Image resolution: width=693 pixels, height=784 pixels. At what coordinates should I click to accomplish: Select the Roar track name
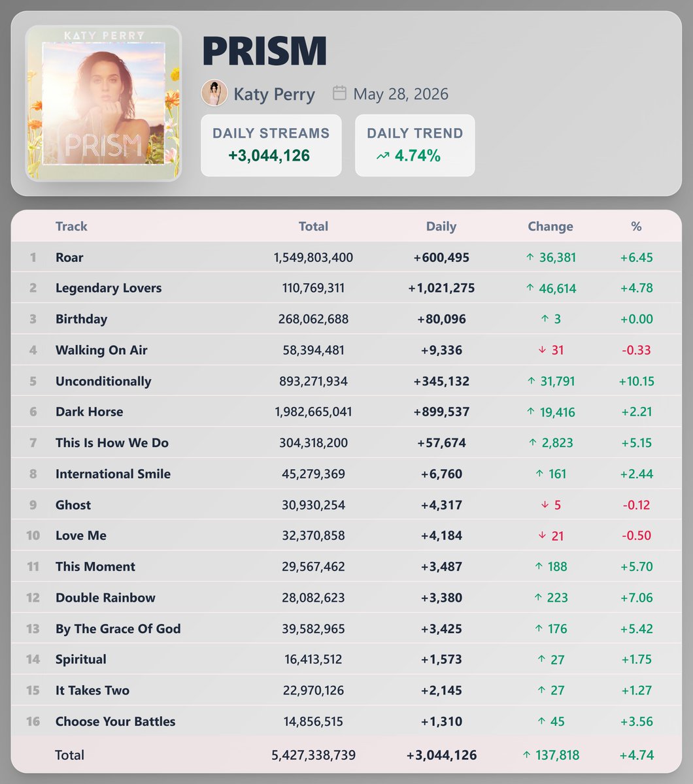pyautogui.click(x=69, y=257)
